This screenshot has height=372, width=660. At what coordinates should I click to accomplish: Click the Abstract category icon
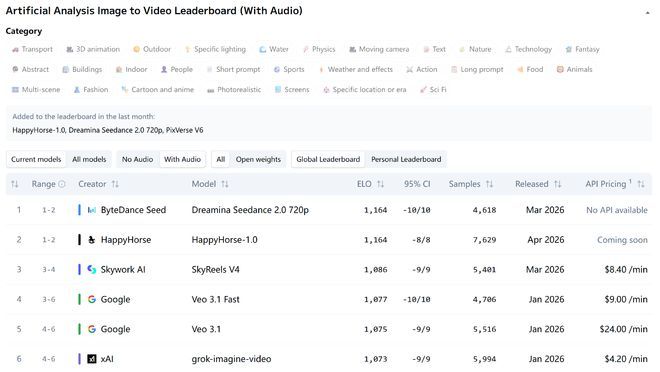tap(15, 69)
